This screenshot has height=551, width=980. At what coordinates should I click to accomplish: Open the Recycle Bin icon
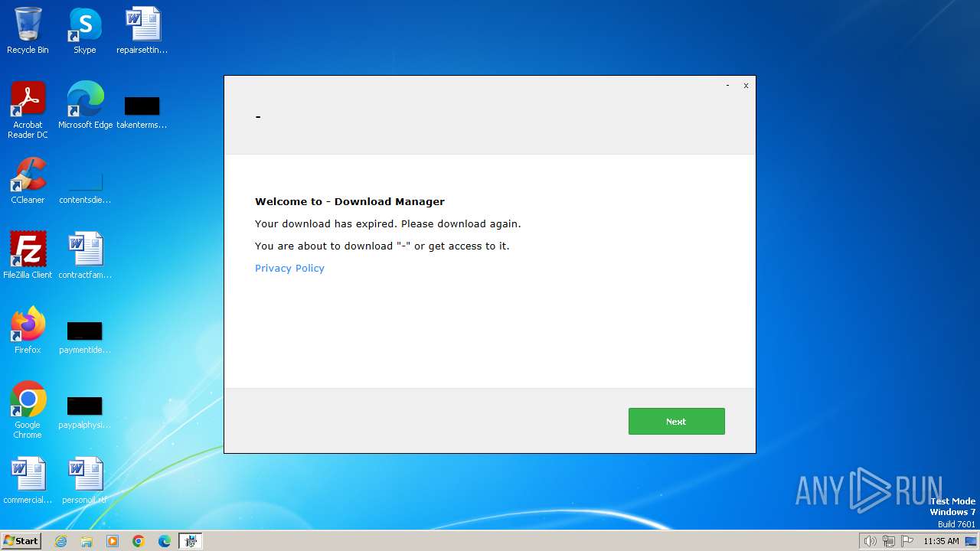(x=28, y=31)
